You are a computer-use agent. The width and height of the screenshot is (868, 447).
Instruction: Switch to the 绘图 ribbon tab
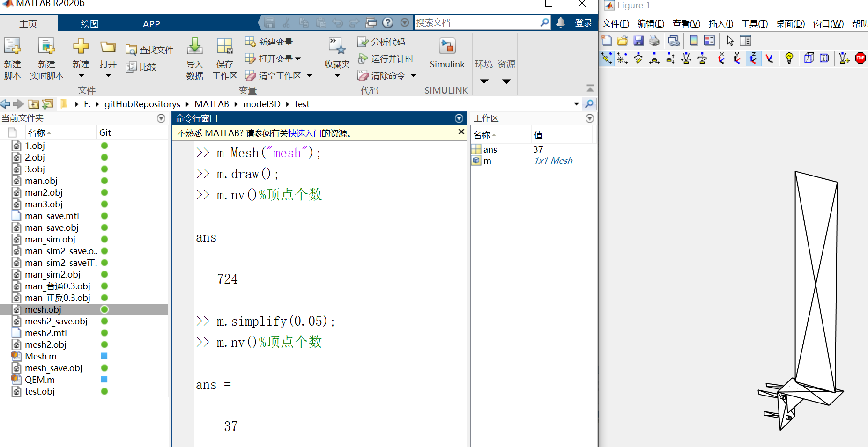89,23
